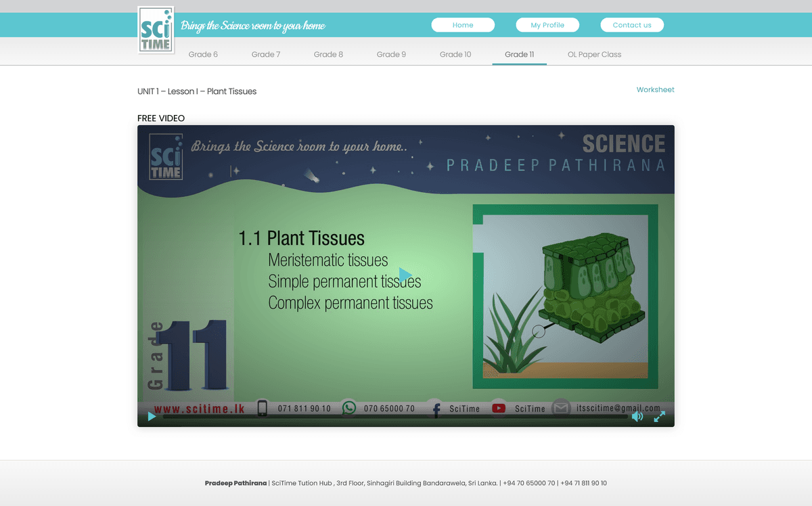
Task: Open the OL Paper Class tab
Action: tap(594, 54)
